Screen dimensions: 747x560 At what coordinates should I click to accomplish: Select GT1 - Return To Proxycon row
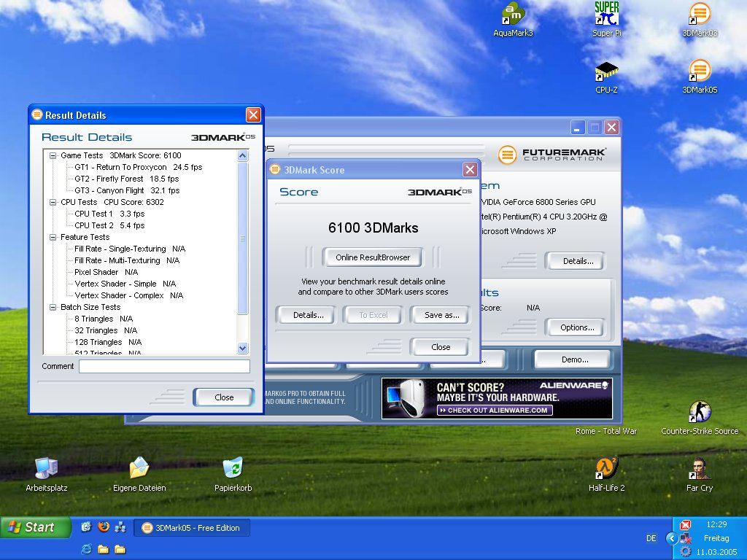tap(138, 167)
